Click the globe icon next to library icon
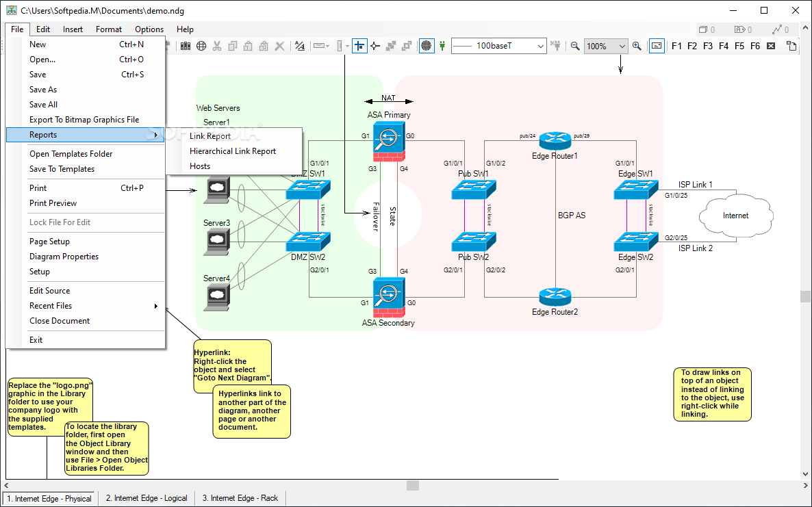Image resolution: width=812 pixels, height=507 pixels. pos(201,46)
